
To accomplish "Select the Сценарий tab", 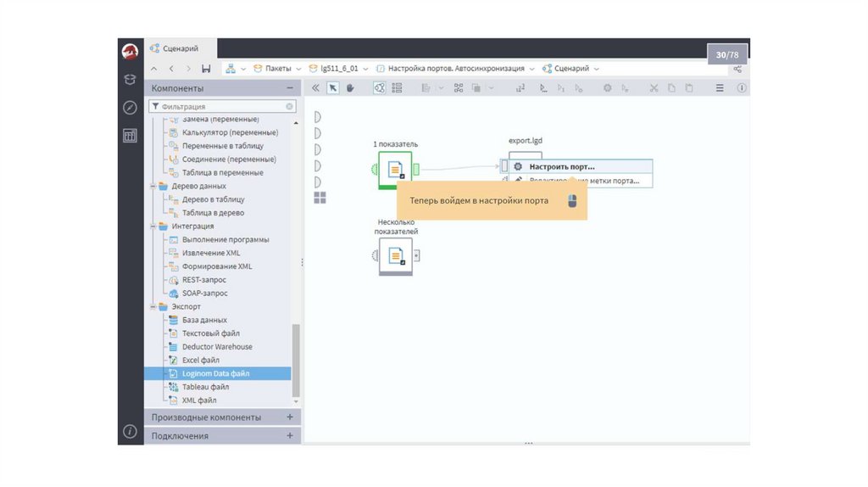I will [x=180, y=48].
